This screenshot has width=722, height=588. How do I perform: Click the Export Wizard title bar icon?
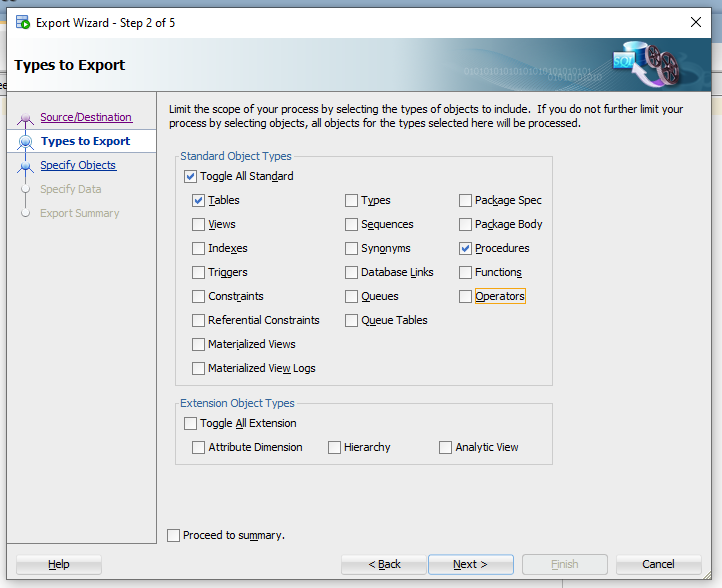tap(23, 22)
